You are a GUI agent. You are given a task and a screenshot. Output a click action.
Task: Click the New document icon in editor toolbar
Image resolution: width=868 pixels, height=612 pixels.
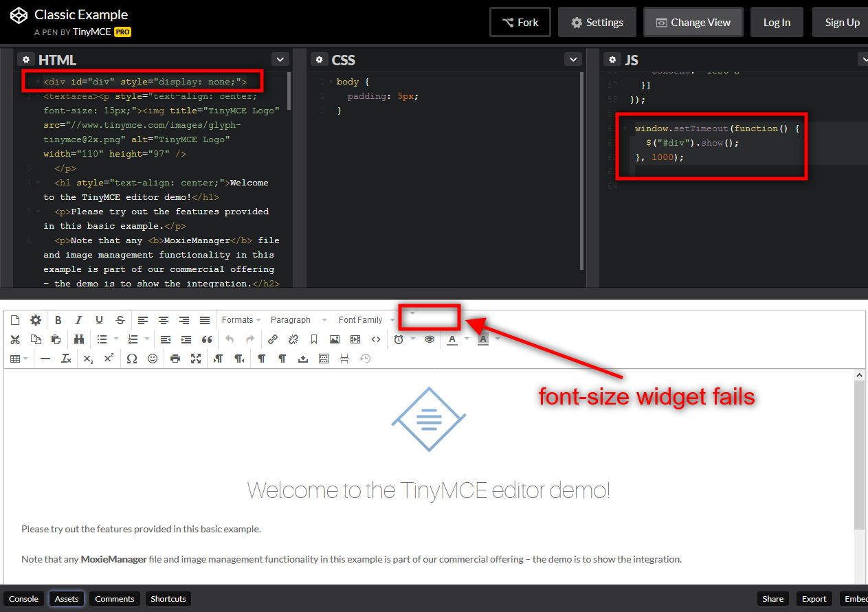[15, 320]
